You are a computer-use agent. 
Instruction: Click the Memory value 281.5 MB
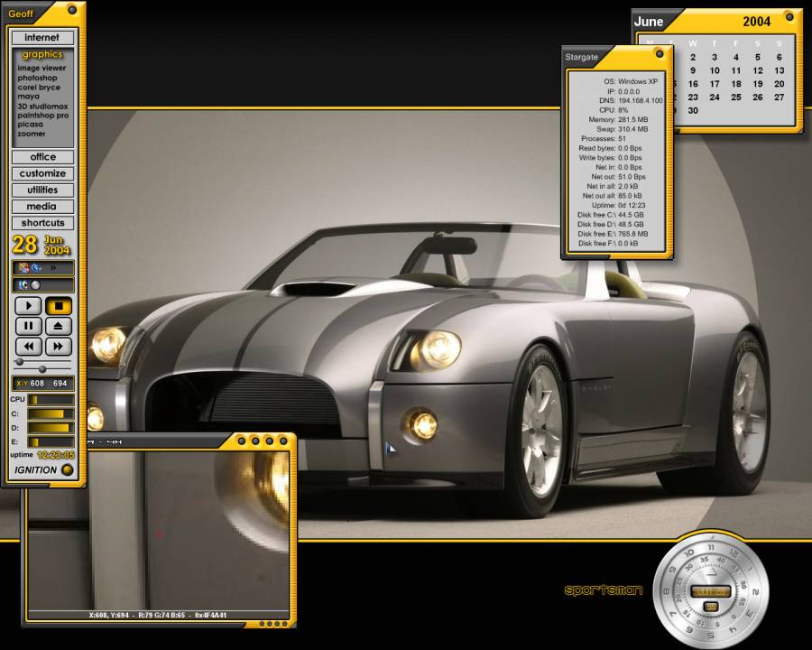(x=632, y=120)
